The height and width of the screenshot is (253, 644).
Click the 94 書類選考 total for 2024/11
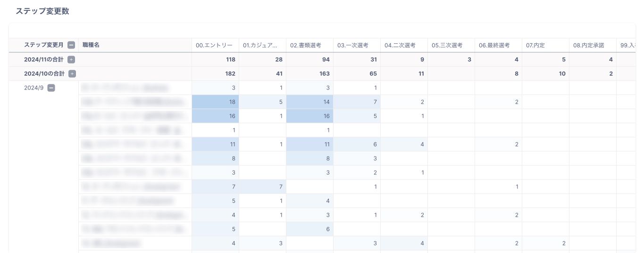point(326,60)
